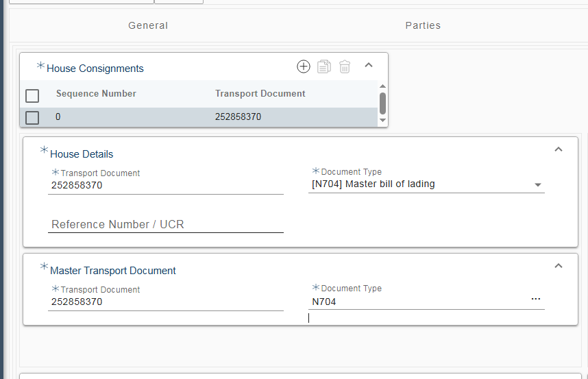Copy the selected House Consignment
The image size is (588, 379).
coord(324,66)
